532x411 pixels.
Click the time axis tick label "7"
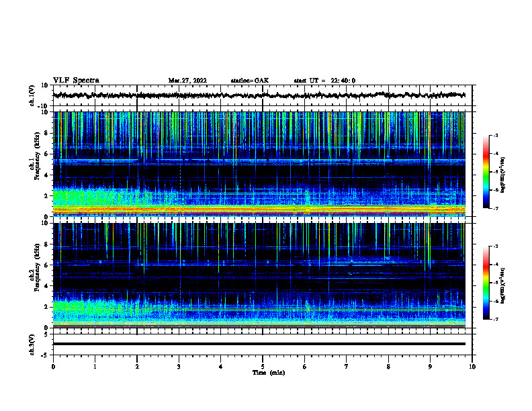(x=347, y=367)
